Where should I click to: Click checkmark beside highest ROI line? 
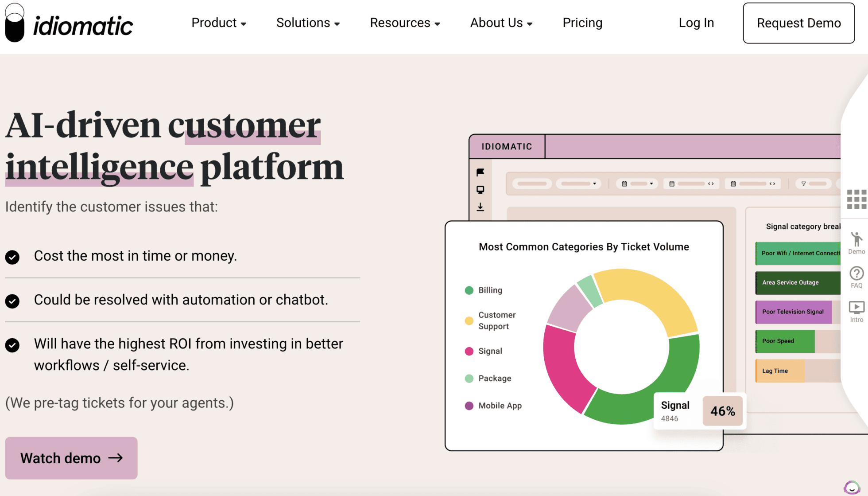[x=12, y=345]
